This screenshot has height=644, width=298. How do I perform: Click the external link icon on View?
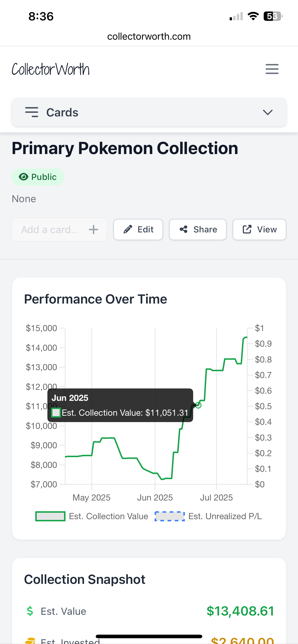coord(247,229)
